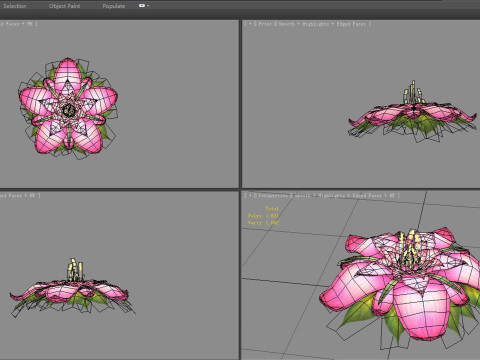Click the yellow 'Total' statistics header

tap(272, 209)
